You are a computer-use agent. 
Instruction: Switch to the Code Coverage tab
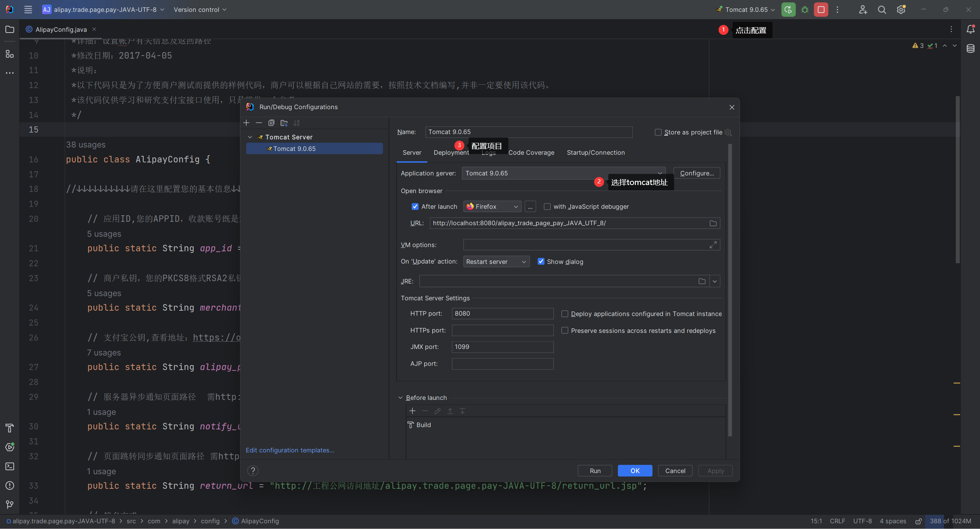click(531, 152)
